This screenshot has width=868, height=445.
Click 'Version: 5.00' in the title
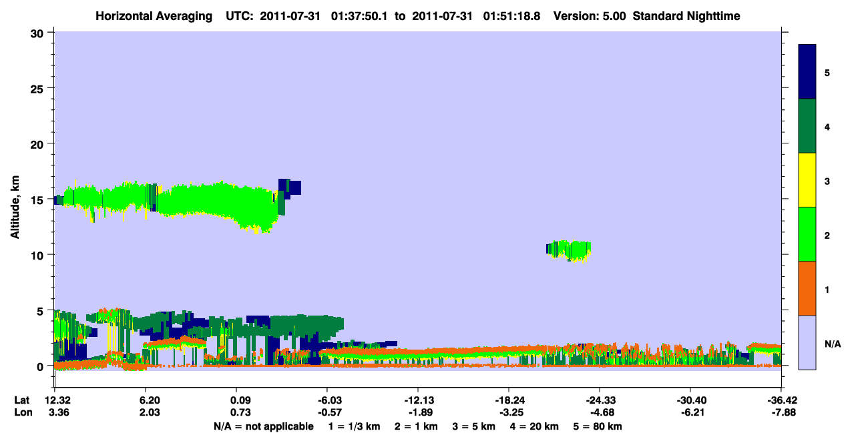[590, 15]
